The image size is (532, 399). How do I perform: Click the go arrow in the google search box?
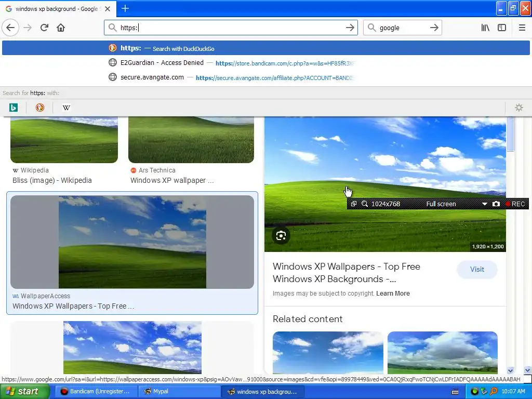(x=434, y=28)
